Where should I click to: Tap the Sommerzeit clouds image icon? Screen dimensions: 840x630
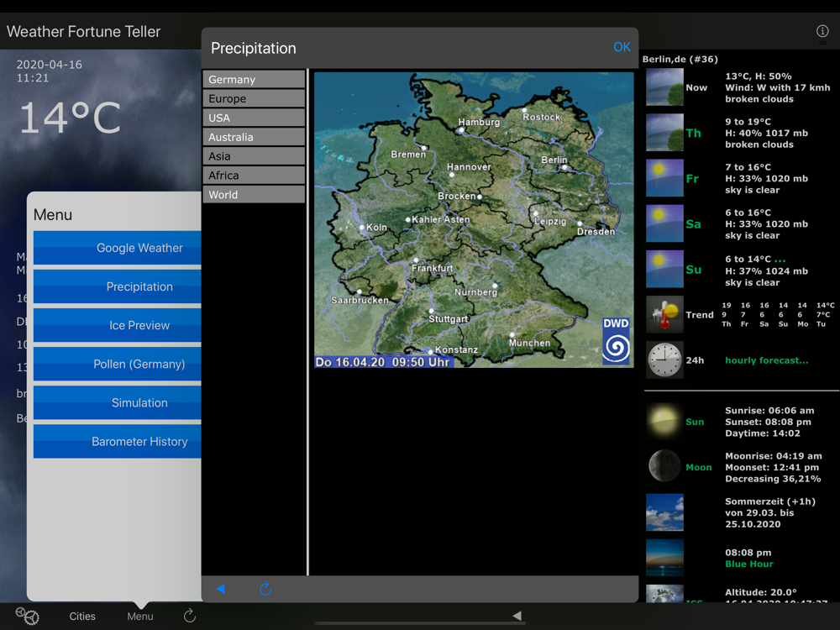point(664,512)
